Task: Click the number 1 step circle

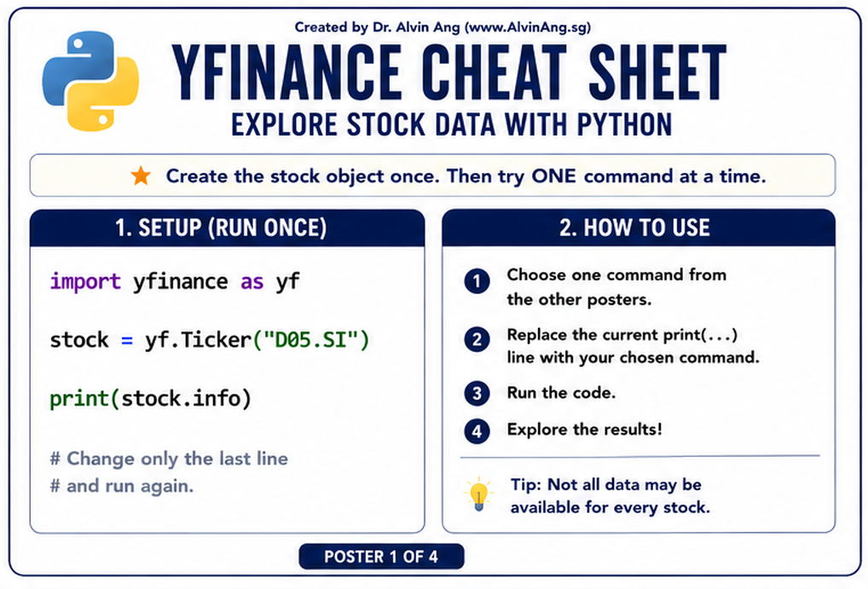Action: click(477, 281)
